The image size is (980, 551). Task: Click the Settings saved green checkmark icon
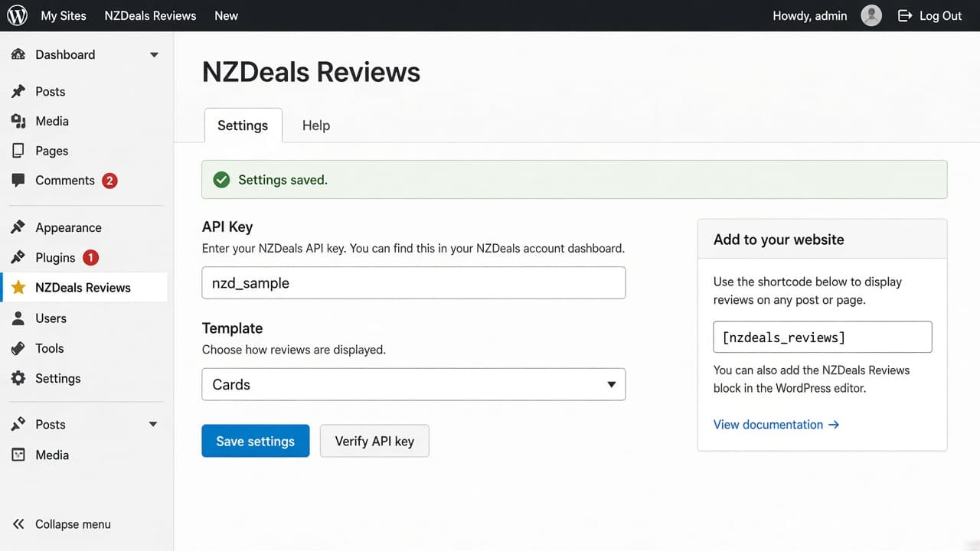tap(221, 180)
